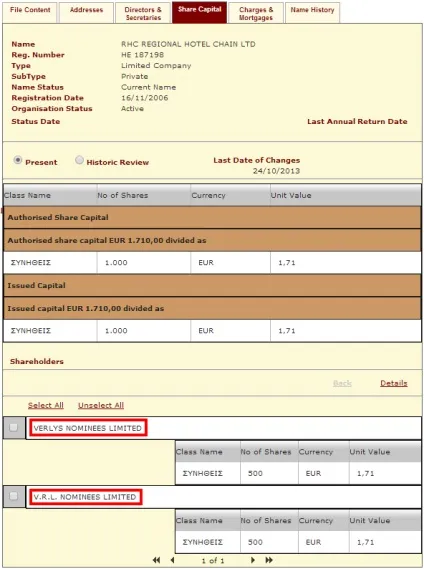Click the greyed Back link
Screen dimensions: 424x569
[342, 383]
